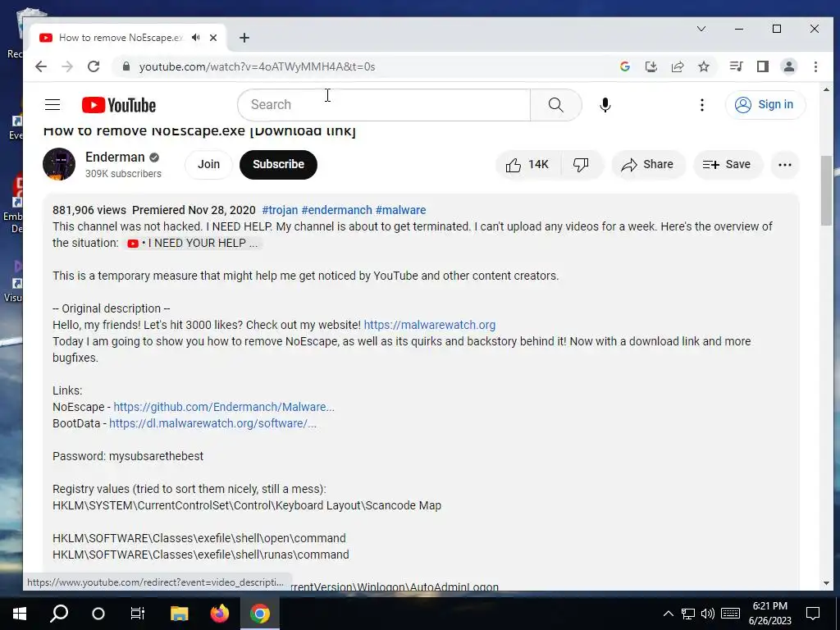This screenshot has height=630, width=840.
Task: Install app icon in address bar
Action: (x=651, y=66)
